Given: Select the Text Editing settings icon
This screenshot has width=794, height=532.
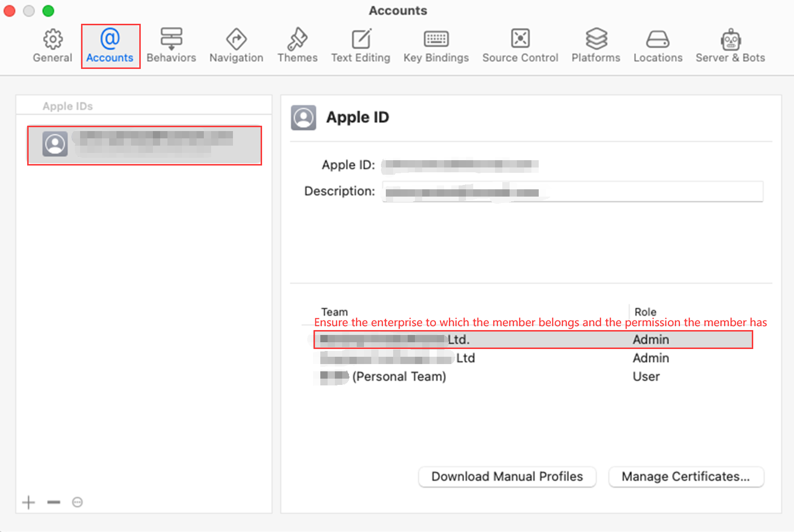Looking at the screenshot, I should click(x=360, y=45).
